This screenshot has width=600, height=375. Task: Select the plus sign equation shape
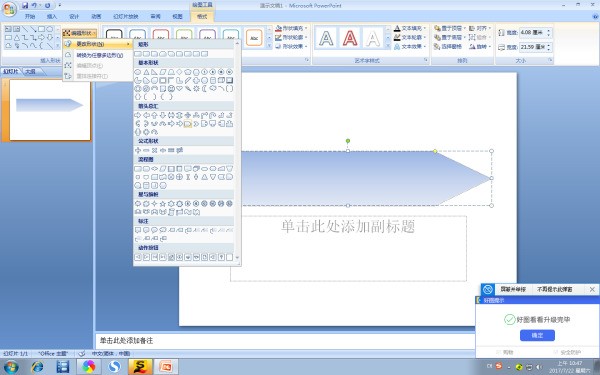(138, 150)
